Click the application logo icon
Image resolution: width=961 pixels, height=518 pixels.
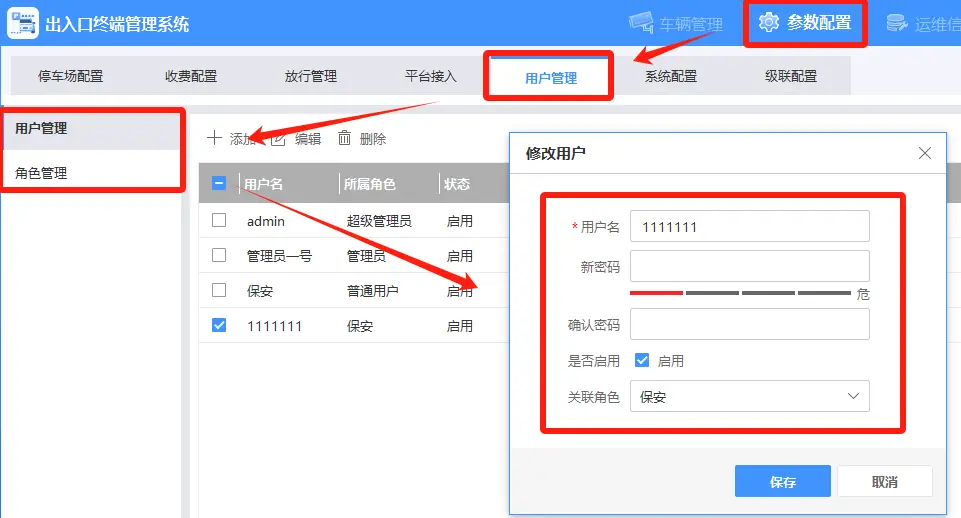click(x=22, y=23)
